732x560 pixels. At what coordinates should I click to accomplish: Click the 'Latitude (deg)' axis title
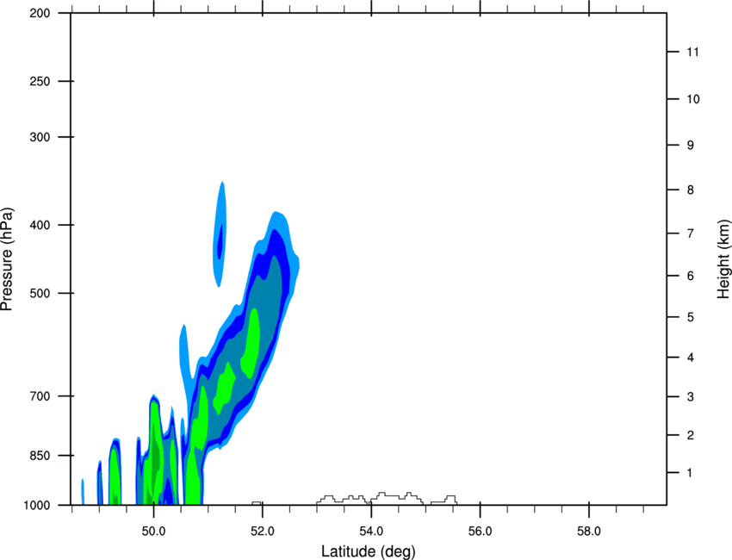tap(368, 551)
